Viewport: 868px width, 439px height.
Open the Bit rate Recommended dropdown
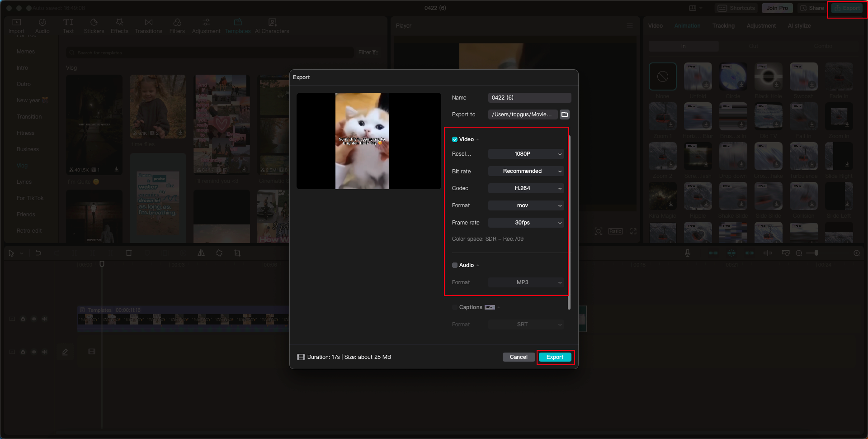(526, 171)
